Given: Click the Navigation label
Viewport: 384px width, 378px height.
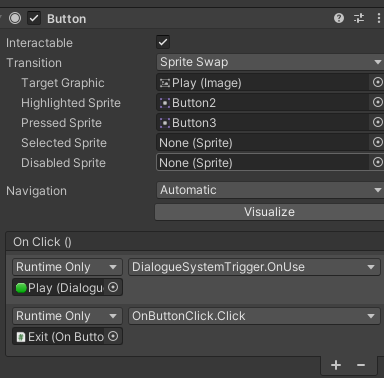Looking at the screenshot, I should pyautogui.click(x=36, y=191).
